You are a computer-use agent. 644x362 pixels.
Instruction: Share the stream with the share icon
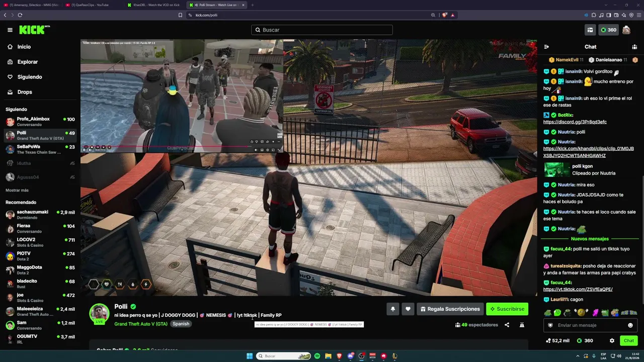(507, 325)
